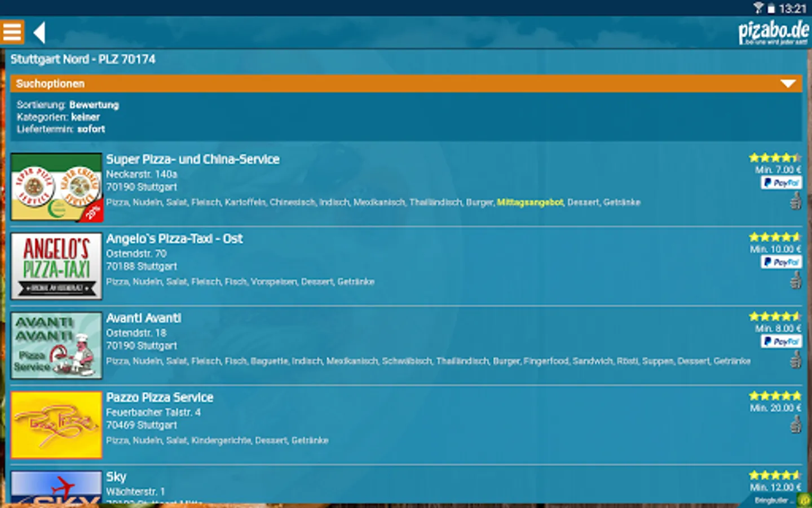Select the Sky restaurant title

(116, 477)
